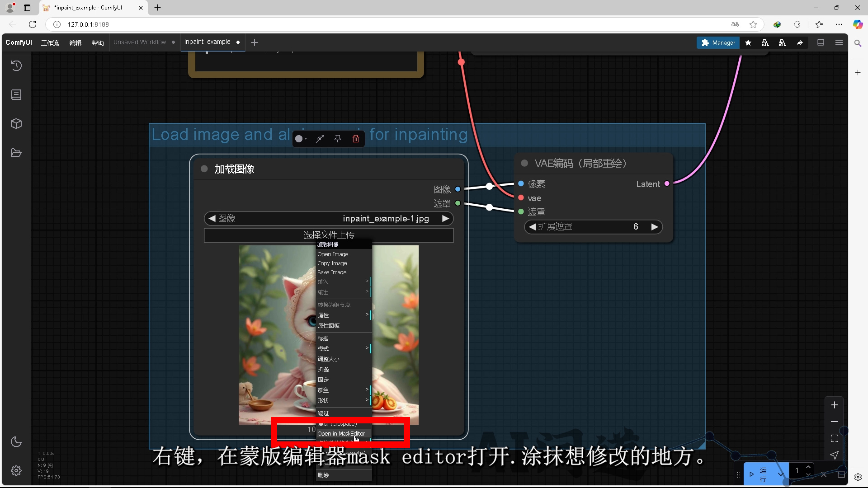Open ComfyUI settings gear icon
The height and width of the screenshot is (488, 868).
[x=16, y=470]
